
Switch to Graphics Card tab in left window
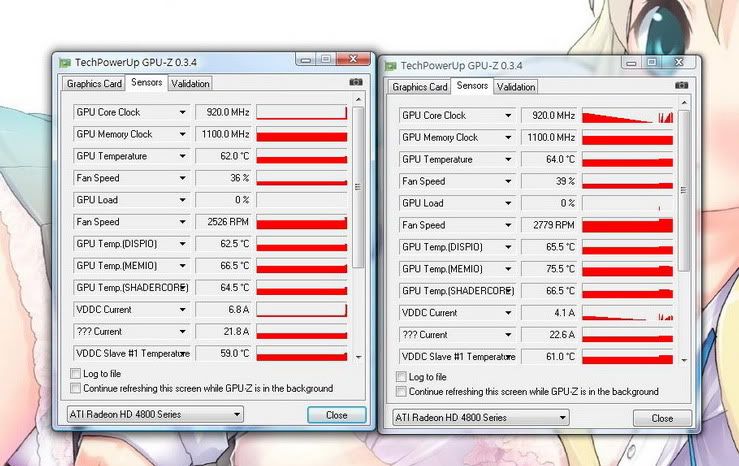pos(94,84)
